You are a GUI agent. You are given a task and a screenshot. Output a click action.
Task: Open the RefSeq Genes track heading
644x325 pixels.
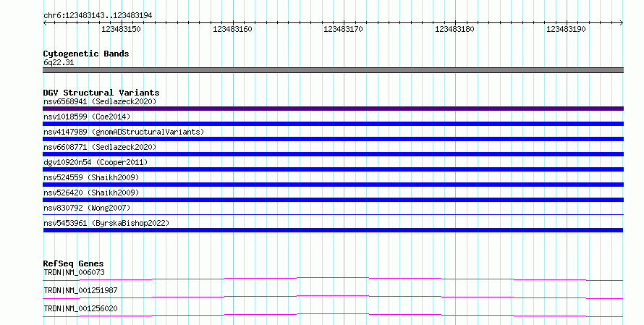click(x=73, y=263)
